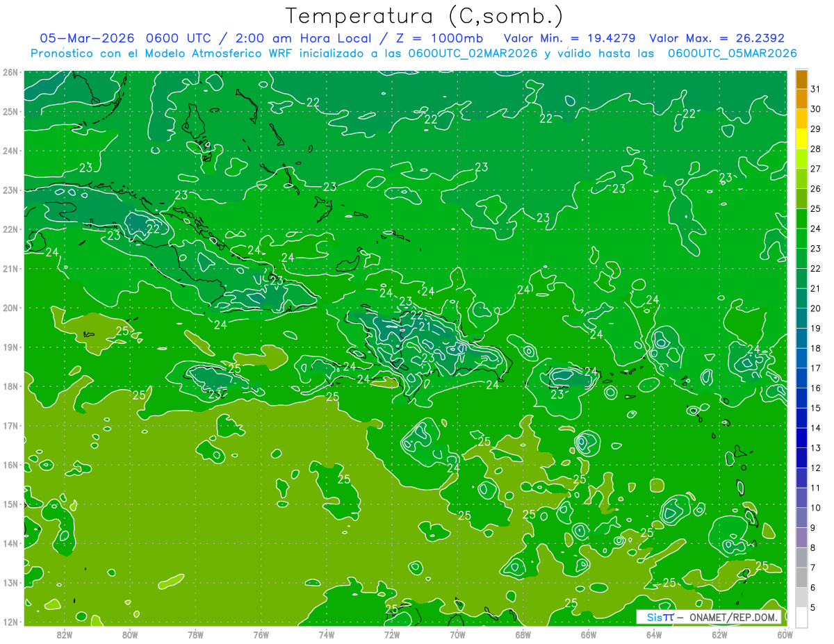
Task: Click latitude axis label "24N"
Action: (10, 151)
